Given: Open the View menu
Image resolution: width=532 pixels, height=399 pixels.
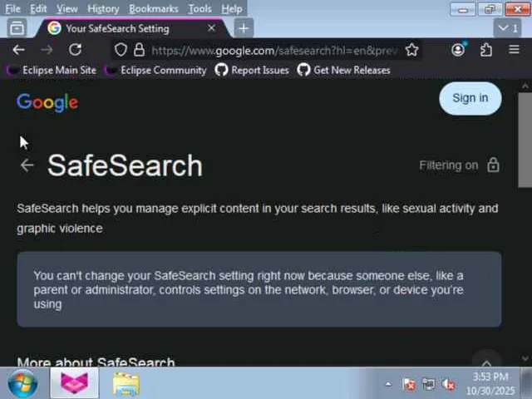Looking at the screenshot, I should [66, 8].
